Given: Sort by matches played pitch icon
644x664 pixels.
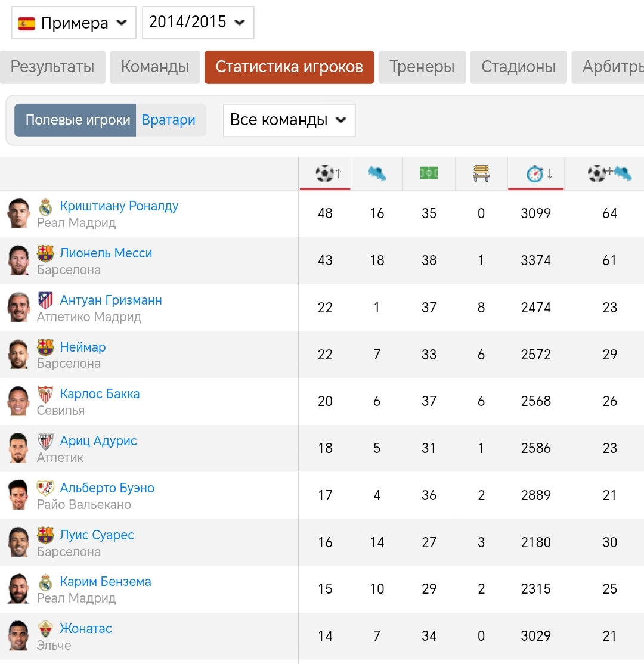Looking at the screenshot, I should click(429, 173).
